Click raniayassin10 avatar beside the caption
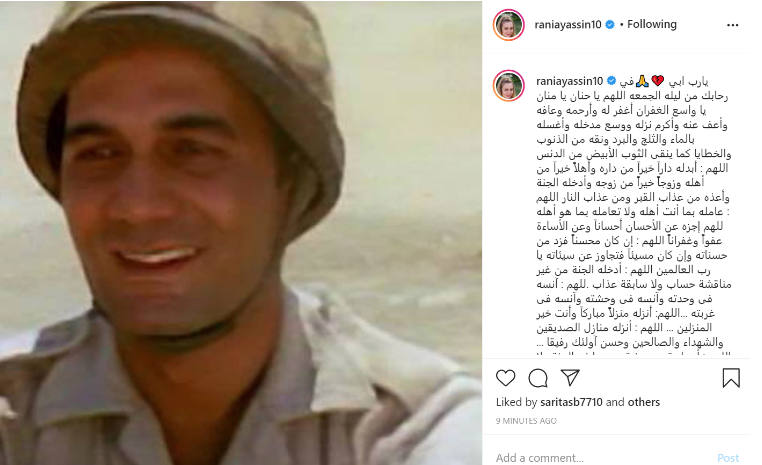Screen dimensions: 762x465 tap(509, 86)
